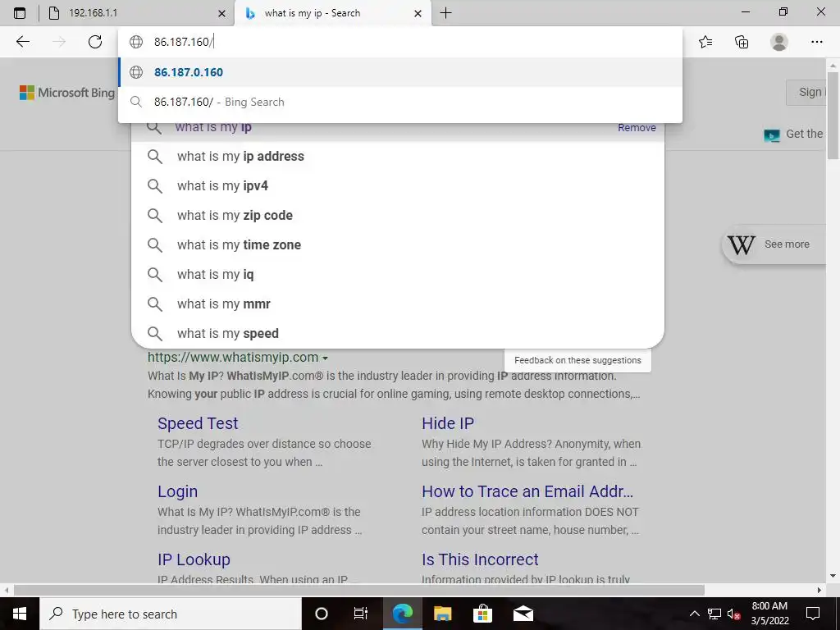Click 'Feedback on these suggestions'
The width and height of the screenshot is (840, 630).
(577, 360)
